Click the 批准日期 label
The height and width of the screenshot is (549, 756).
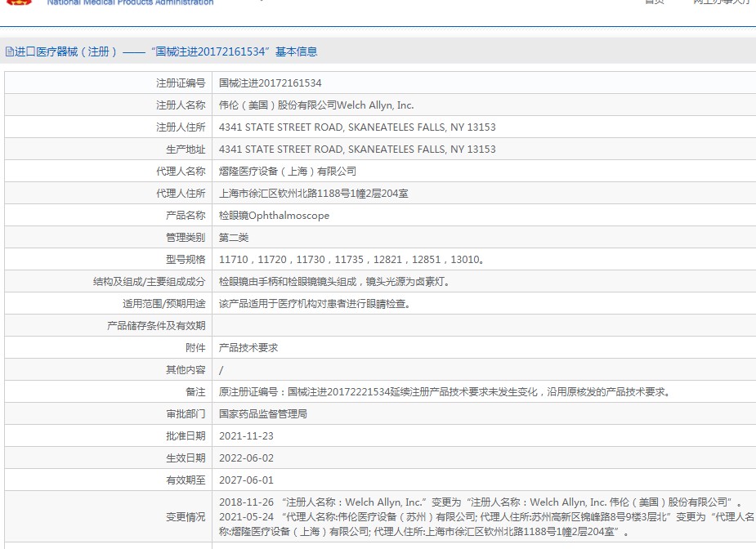point(186,436)
